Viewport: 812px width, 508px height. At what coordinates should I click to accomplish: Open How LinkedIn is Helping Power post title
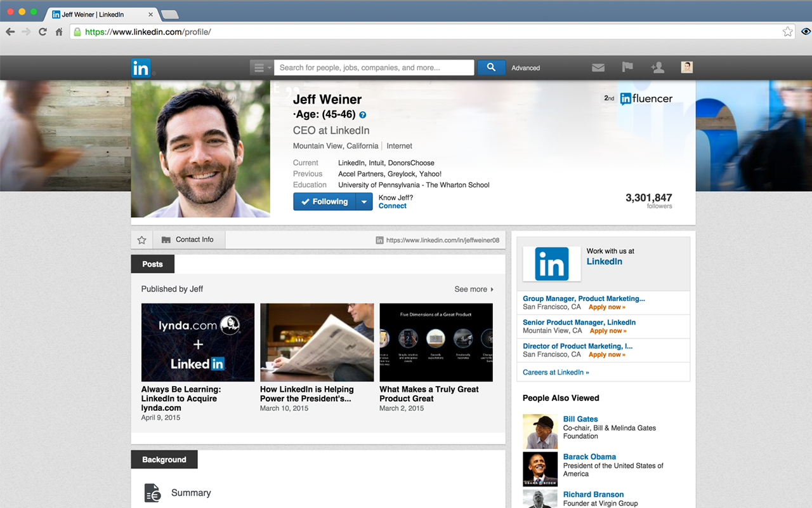(307, 394)
